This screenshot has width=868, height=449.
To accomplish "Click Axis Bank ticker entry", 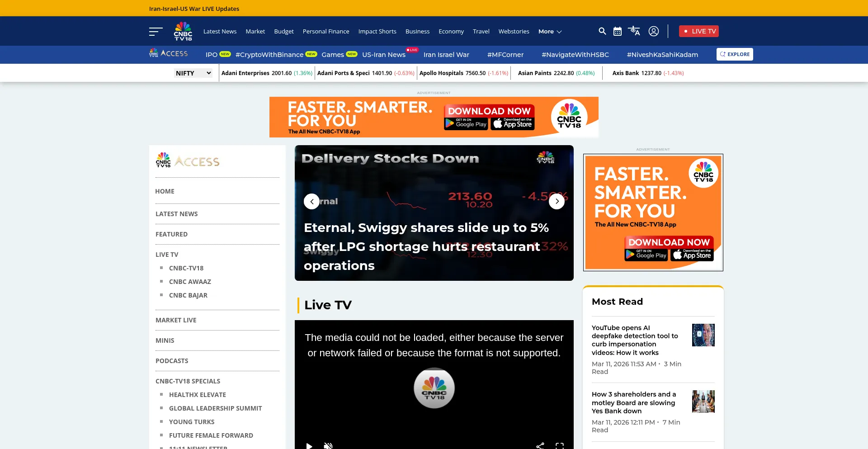I will point(648,73).
